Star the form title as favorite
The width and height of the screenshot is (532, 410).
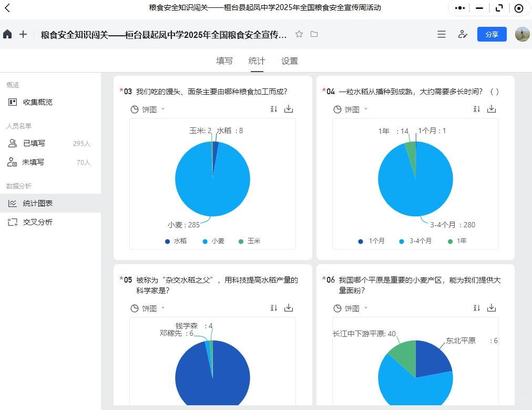pos(299,34)
